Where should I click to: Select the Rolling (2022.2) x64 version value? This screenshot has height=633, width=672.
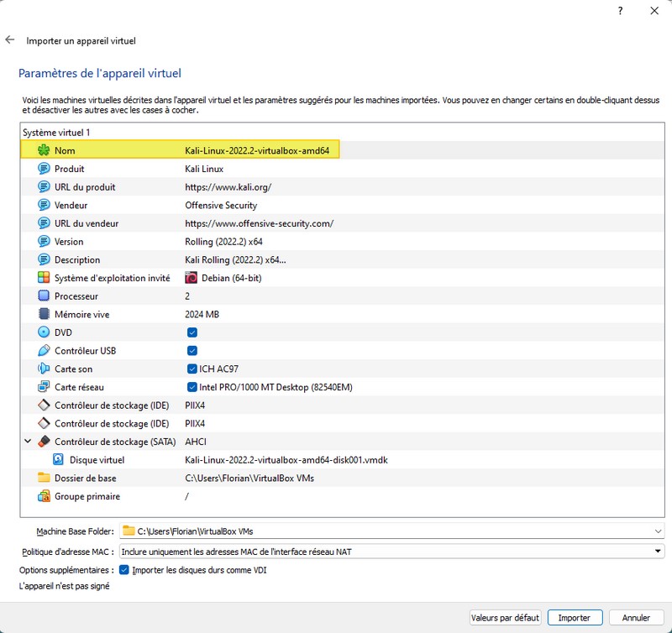(223, 242)
